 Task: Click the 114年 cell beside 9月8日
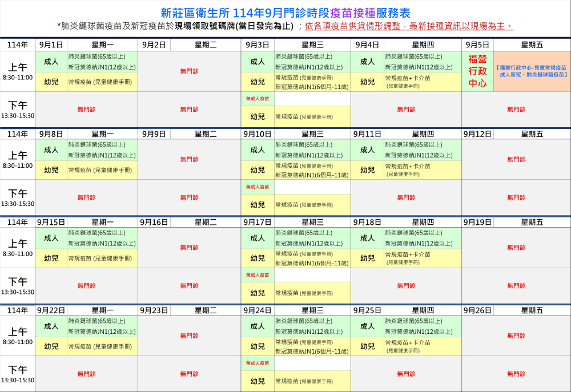click(x=18, y=134)
